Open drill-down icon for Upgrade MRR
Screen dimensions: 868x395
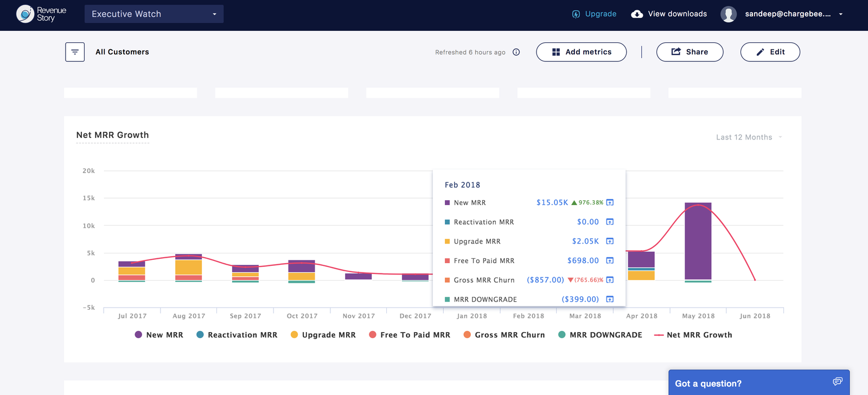(610, 241)
